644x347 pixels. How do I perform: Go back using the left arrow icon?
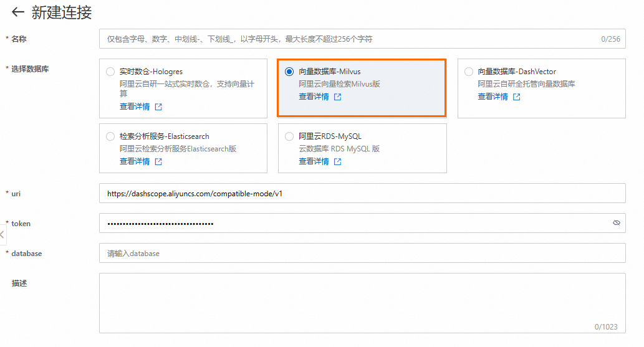pyautogui.click(x=17, y=12)
